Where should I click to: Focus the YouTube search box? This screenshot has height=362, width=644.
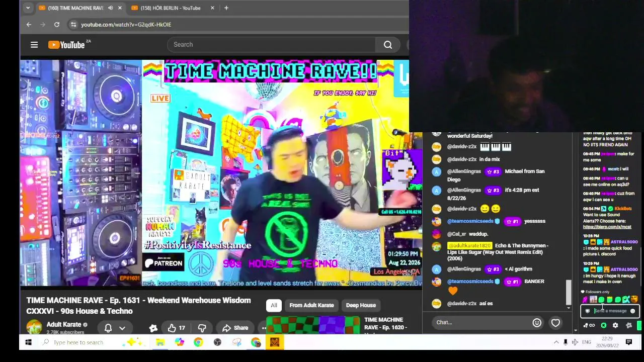(271, 45)
